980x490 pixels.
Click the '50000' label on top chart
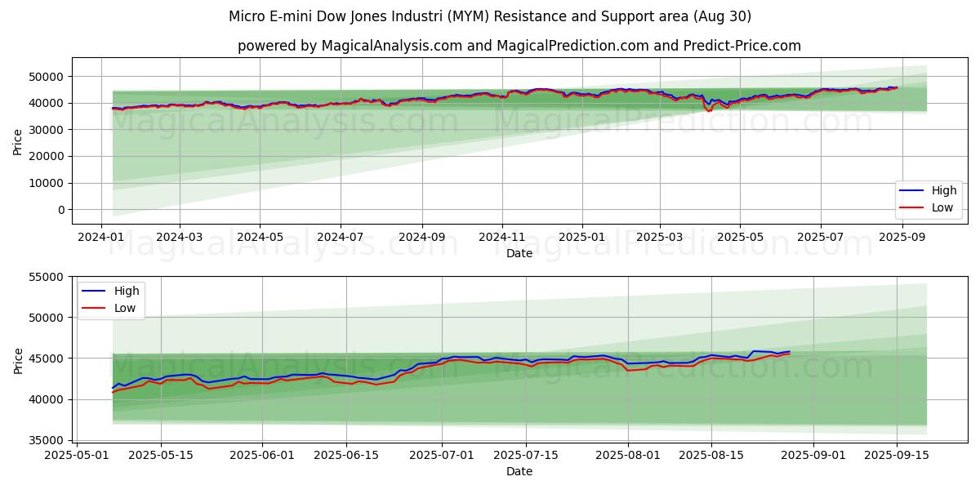tap(48, 77)
